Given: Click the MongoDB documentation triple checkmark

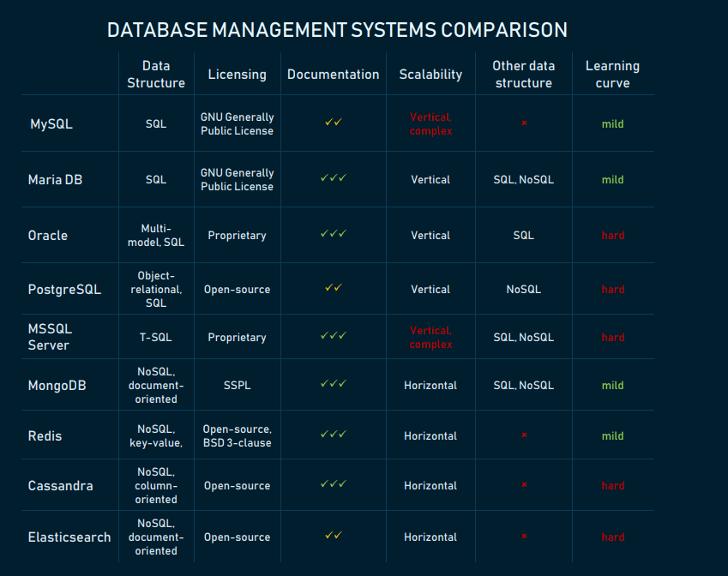Looking at the screenshot, I should point(334,384).
